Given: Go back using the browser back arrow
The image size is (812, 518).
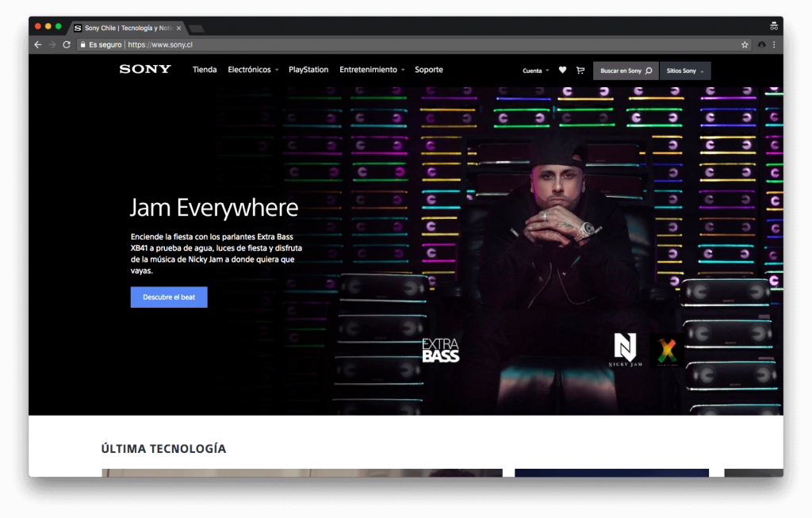Looking at the screenshot, I should tap(37, 45).
